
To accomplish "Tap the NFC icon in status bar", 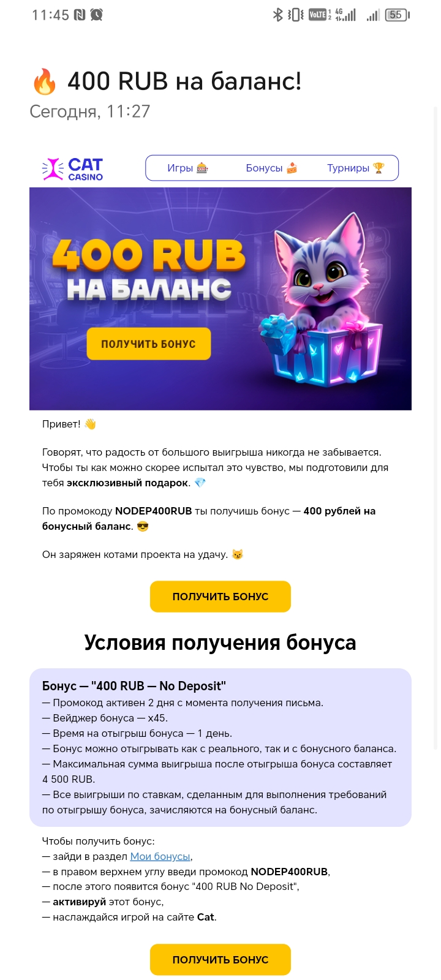I will (x=80, y=15).
